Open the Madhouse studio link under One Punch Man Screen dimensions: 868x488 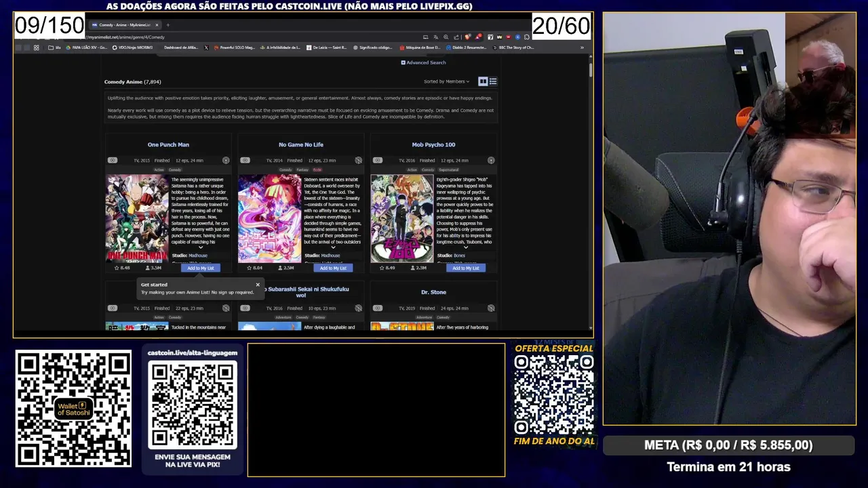(x=198, y=256)
